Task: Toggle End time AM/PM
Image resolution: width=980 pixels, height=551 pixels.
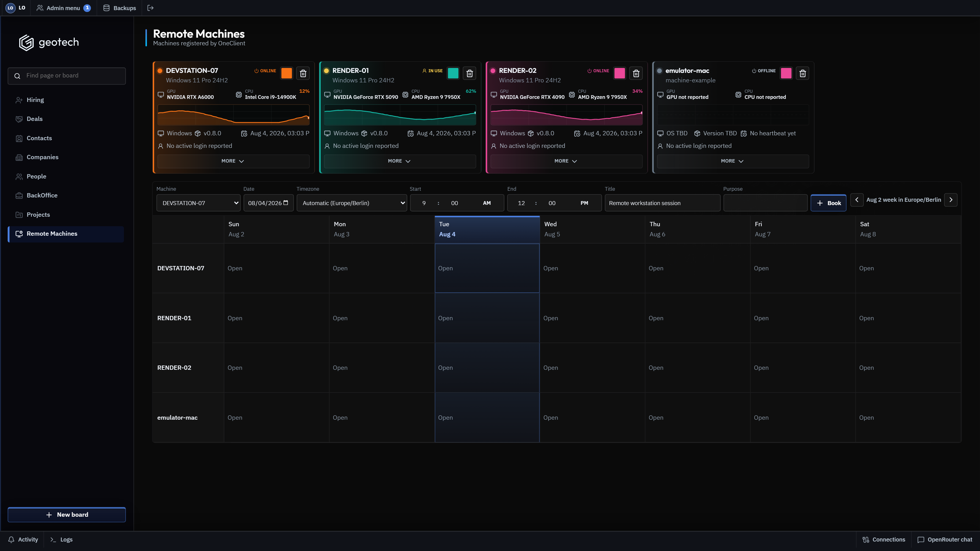Action: (x=584, y=203)
